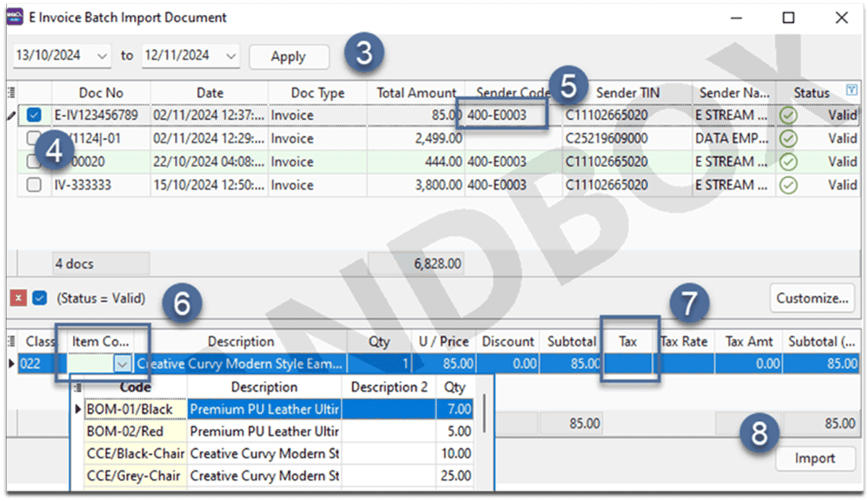Click the 4 docs footer summary
The image size is (868, 501).
101,264
